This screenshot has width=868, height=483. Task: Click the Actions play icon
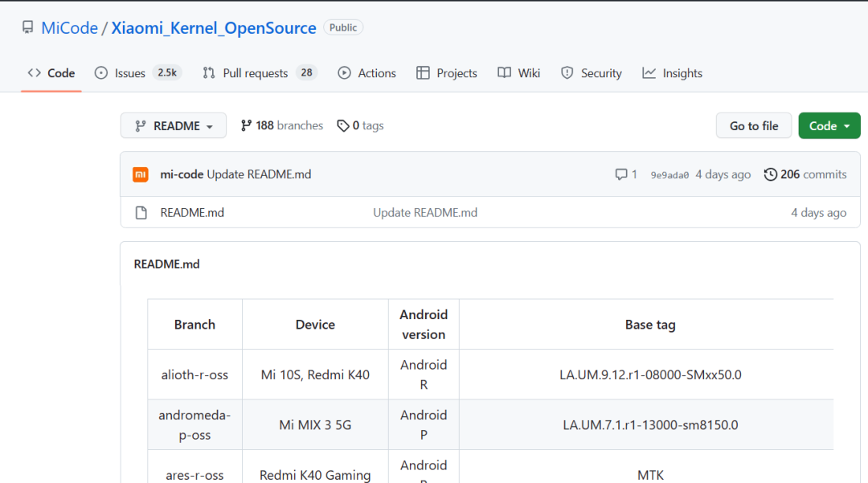(x=344, y=73)
